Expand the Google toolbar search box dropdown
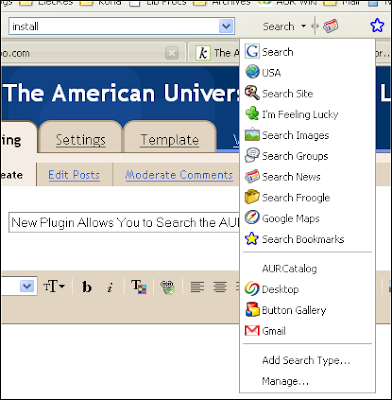The width and height of the screenshot is (392, 400). point(226,26)
